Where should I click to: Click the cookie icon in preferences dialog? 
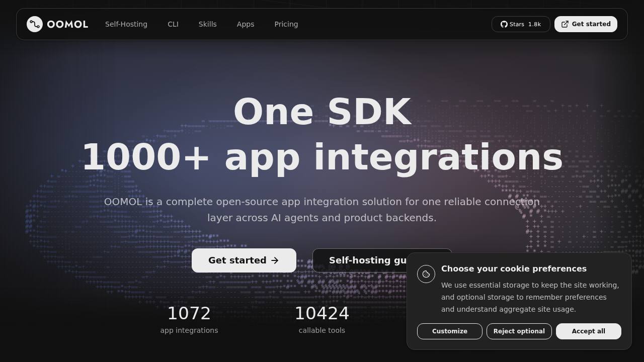tap(426, 274)
